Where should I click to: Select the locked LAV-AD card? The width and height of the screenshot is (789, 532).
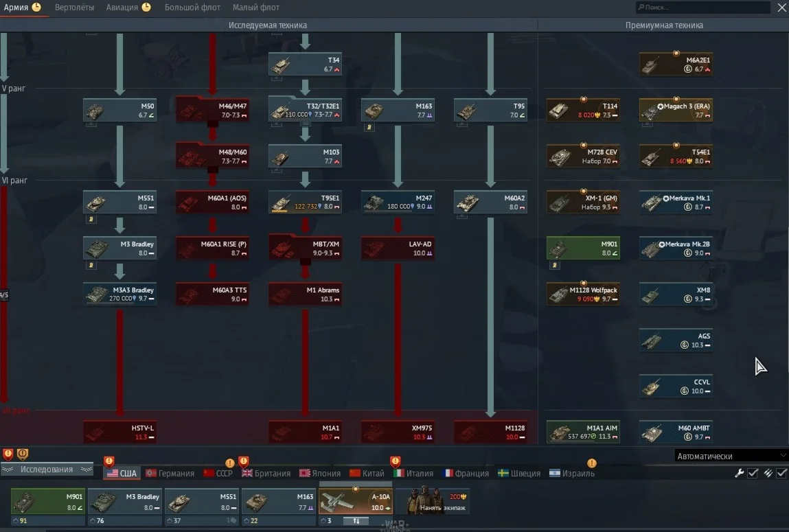pyautogui.click(x=398, y=248)
